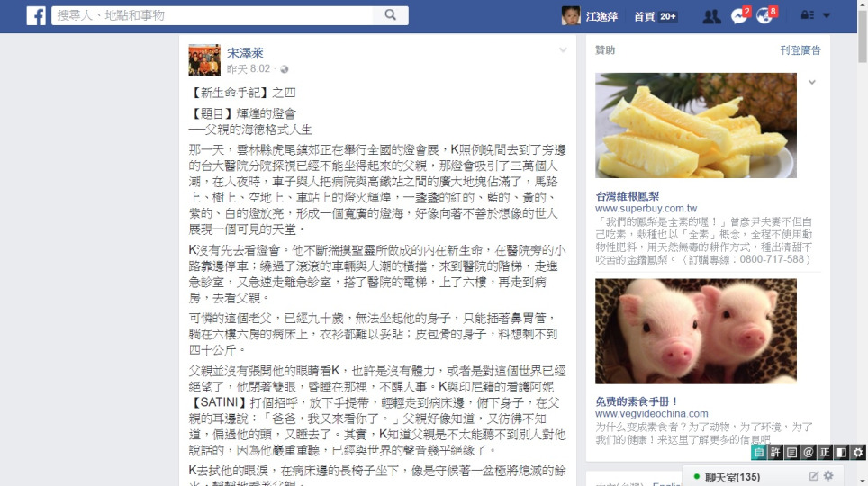Expand the post options chevron
Screen dimensions: 868x486
563,50
